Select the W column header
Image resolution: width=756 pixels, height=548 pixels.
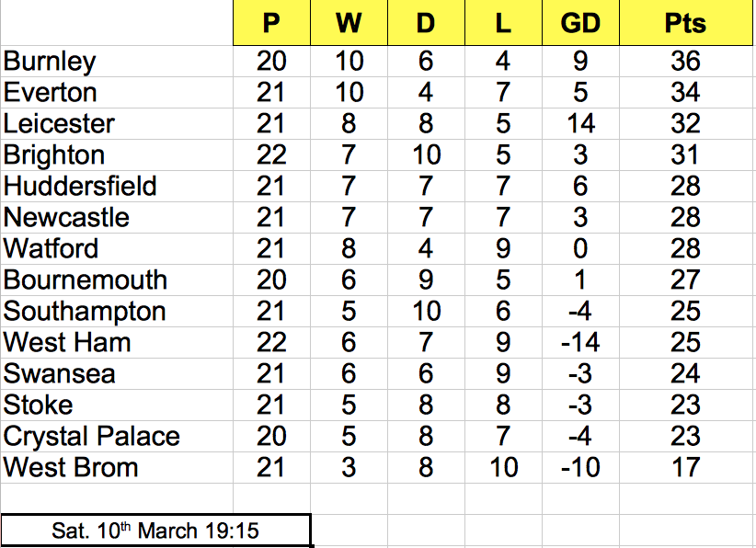pyautogui.click(x=349, y=23)
